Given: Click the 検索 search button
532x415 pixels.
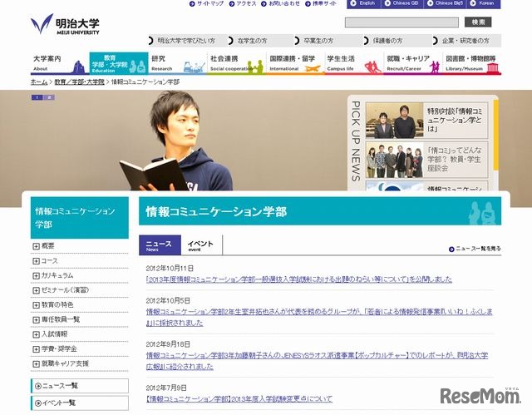Looking at the screenshot, I should tap(478, 22).
